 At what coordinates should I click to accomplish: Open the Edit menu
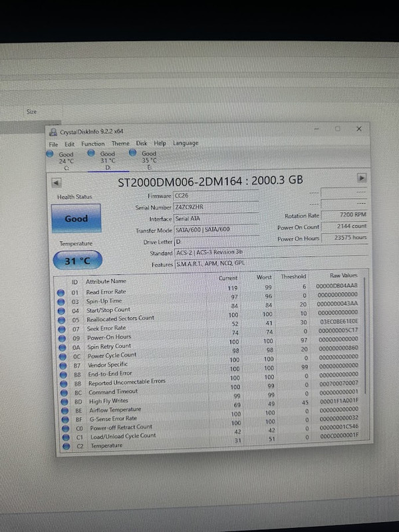point(70,144)
